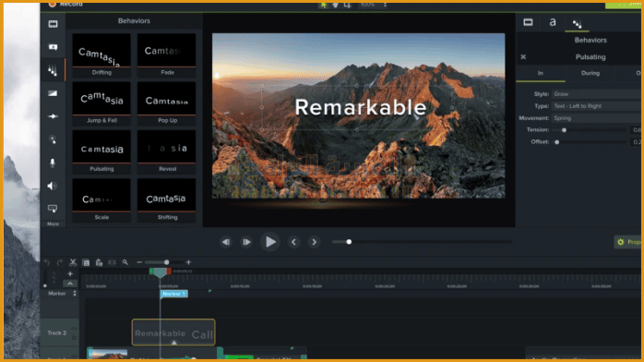The height and width of the screenshot is (362, 644).
Task: Open the Media bin tab icon
Action: [x=53, y=24]
